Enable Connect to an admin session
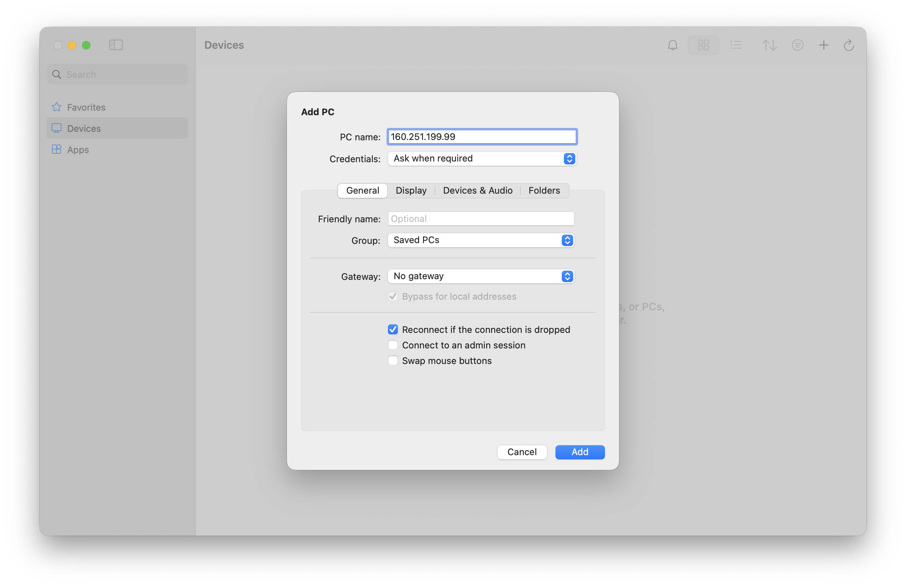The image size is (906, 588). [393, 345]
